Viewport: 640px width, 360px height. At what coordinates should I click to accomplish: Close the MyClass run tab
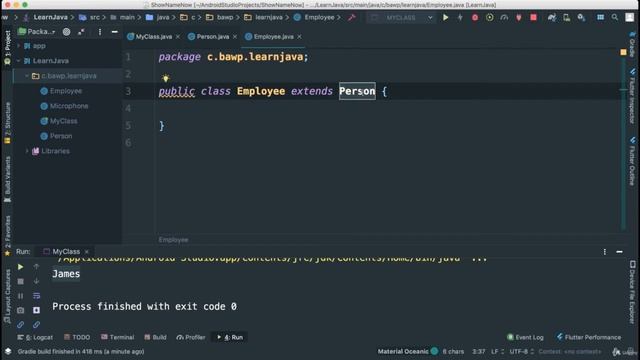[87, 252]
